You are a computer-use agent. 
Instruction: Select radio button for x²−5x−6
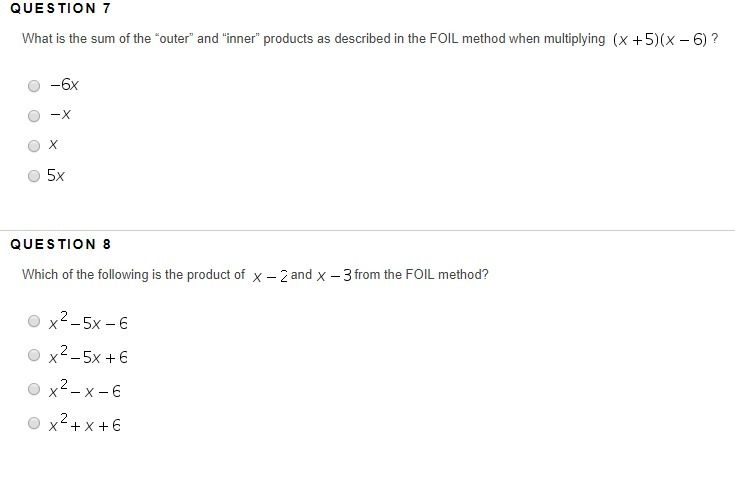pos(34,321)
